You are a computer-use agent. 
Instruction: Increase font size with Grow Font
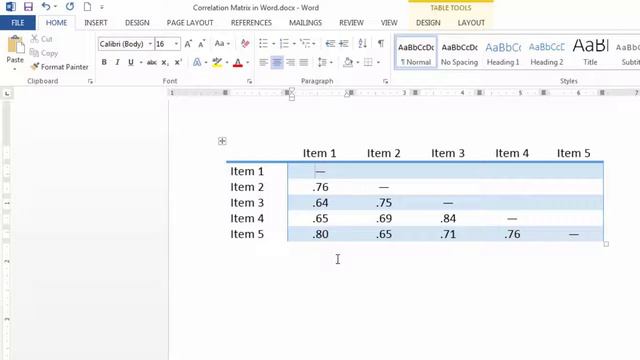(188, 44)
